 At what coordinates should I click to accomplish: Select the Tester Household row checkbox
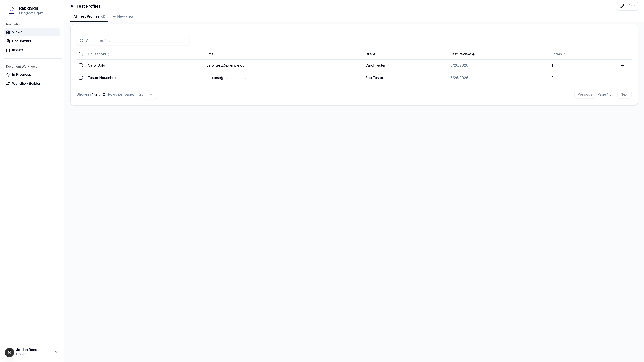click(81, 78)
